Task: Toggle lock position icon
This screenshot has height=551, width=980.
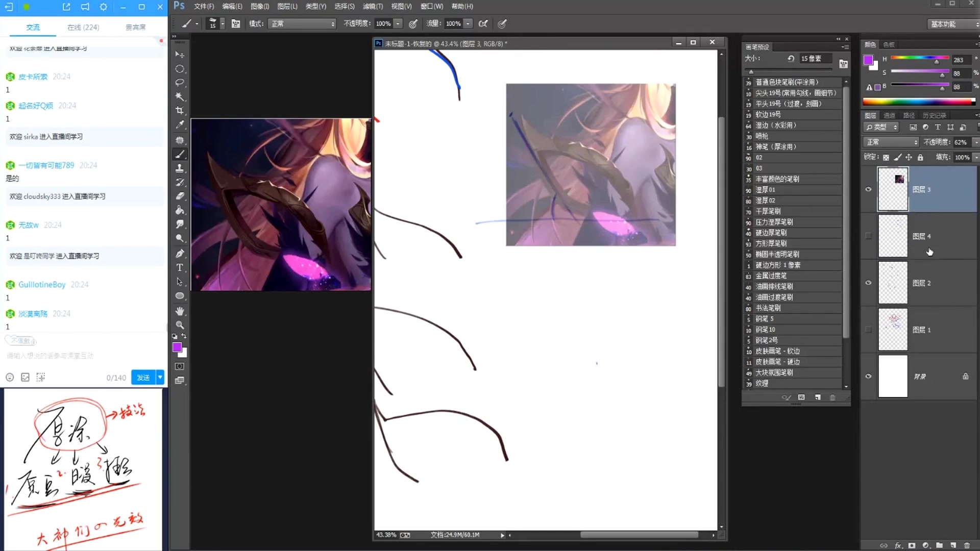Action: pos(909,157)
